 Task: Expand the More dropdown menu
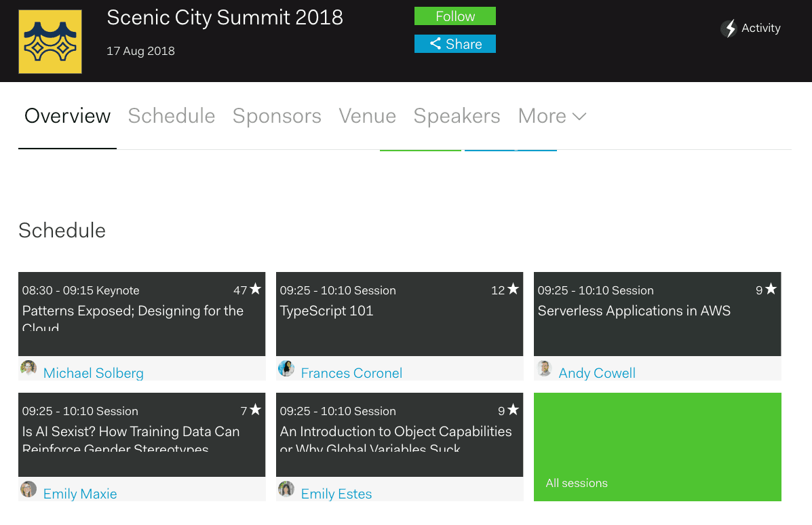point(552,116)
